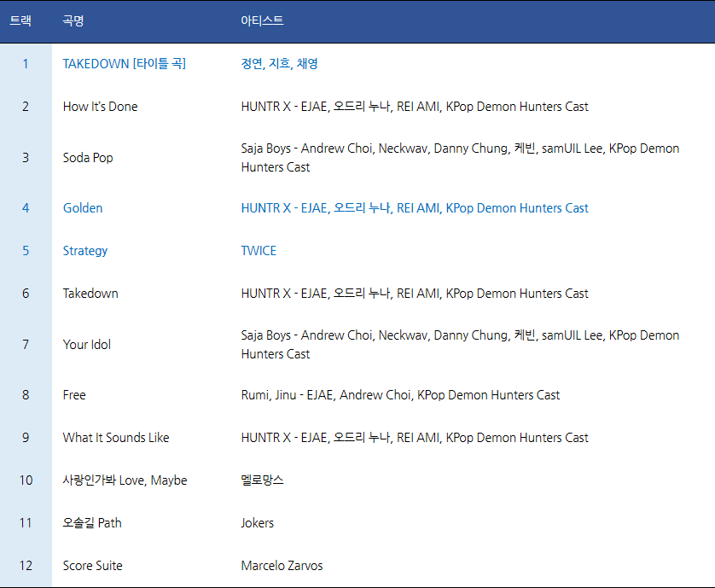715x588 pixels.
Task: Select the "How It's Done" song title
Action: [100, 107]
